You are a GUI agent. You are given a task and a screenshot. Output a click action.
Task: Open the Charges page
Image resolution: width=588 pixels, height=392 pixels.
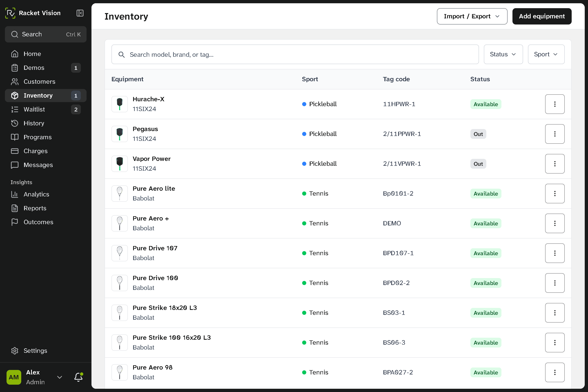point(46,151)
